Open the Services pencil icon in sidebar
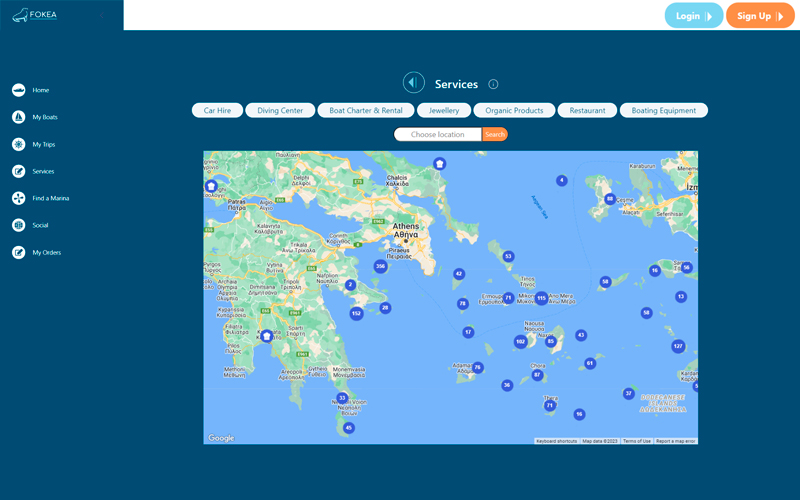The image size is (800, 500). pos(18,171)
